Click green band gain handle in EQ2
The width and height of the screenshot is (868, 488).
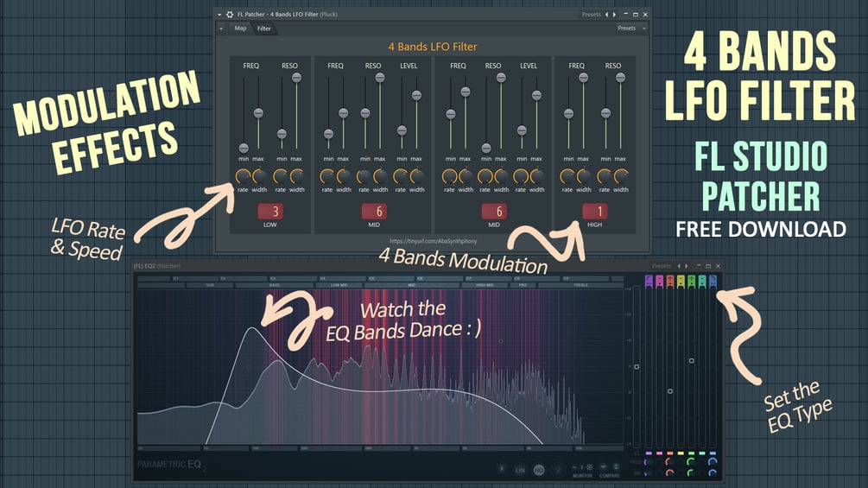point(692,361)
